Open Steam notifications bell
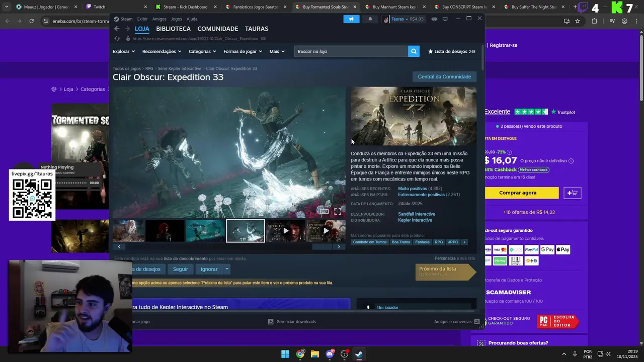This screenshot has width=644, height=362. pos(370,19)
